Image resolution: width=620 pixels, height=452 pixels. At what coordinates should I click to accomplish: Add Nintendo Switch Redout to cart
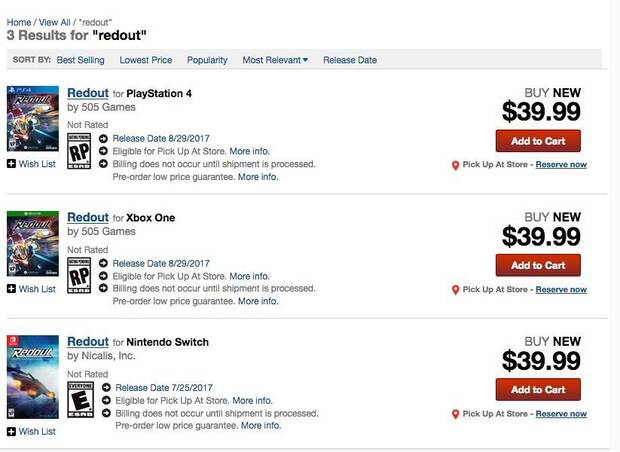(x=538, y=390)
